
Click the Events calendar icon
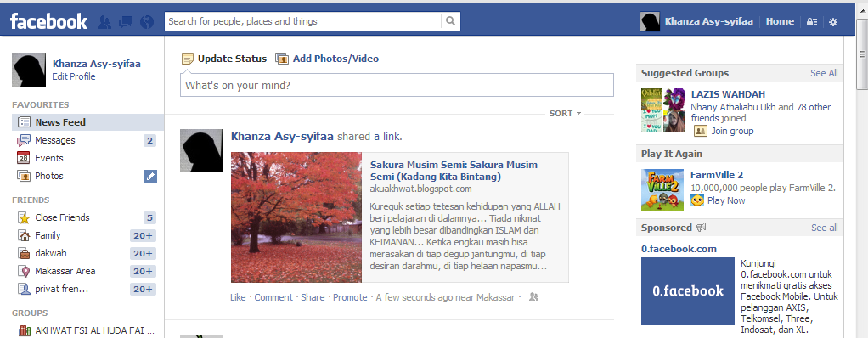point(24,158)
